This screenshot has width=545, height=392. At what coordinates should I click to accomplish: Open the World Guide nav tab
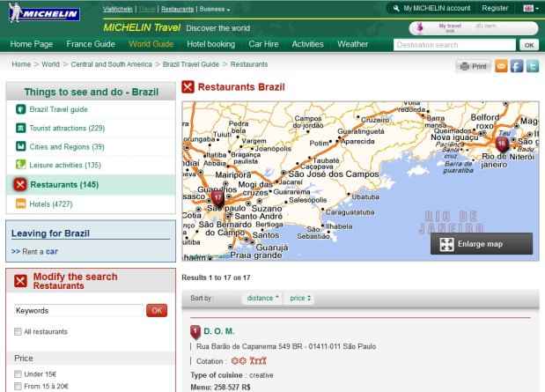click(151, 44)
